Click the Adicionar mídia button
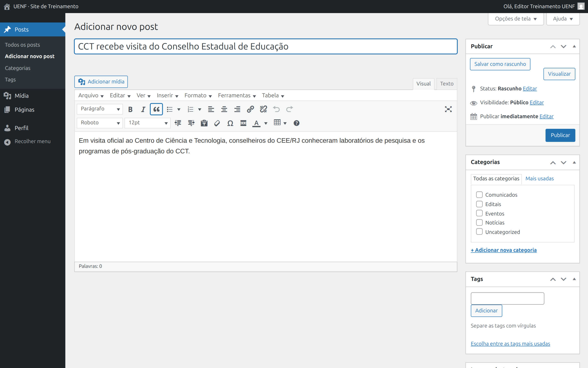Viewport: 588px width, 368px height. [x=101, y=82]
